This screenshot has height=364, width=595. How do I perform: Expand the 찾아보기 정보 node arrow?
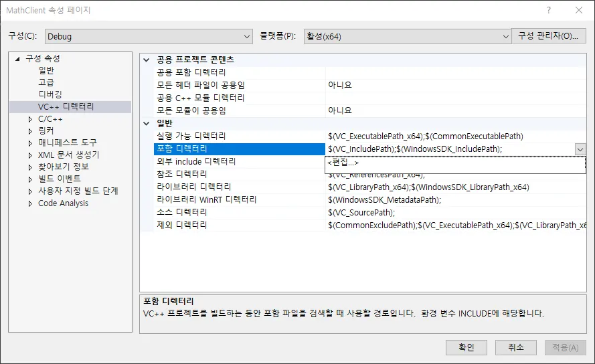30,167
